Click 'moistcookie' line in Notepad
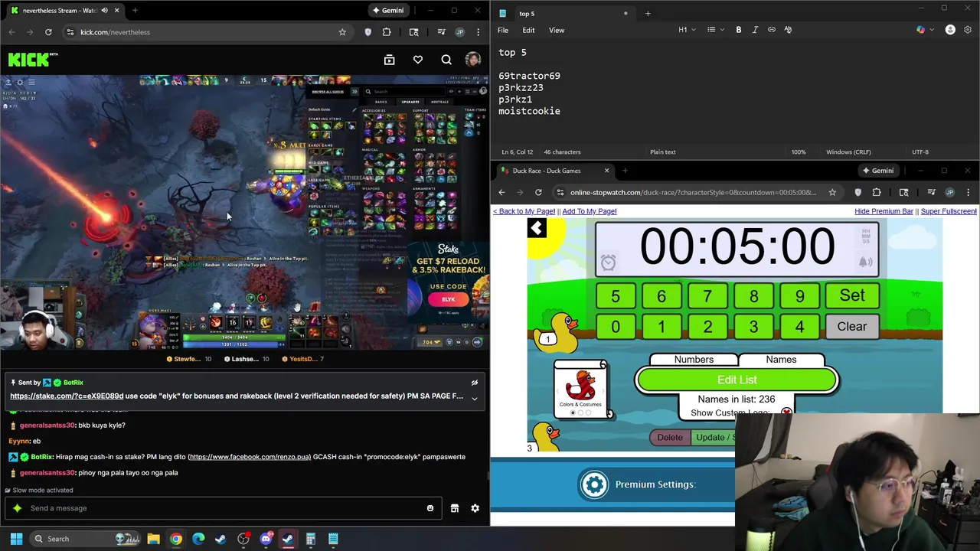The width and height of the screenshot is (980, 551). (529, 111)
